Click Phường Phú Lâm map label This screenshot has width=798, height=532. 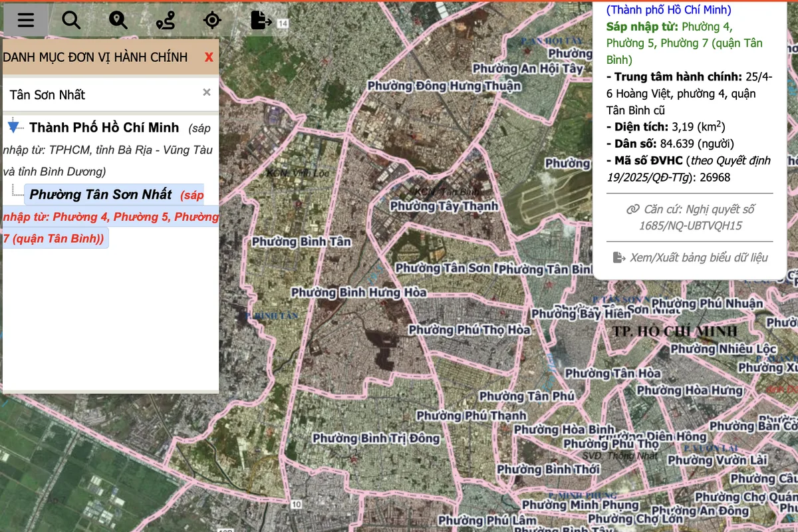487,520
